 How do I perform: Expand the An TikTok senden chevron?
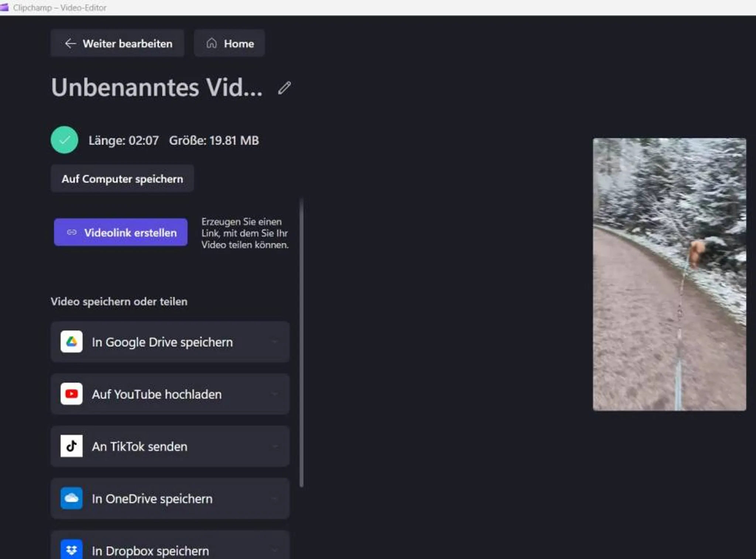point(275,447)
